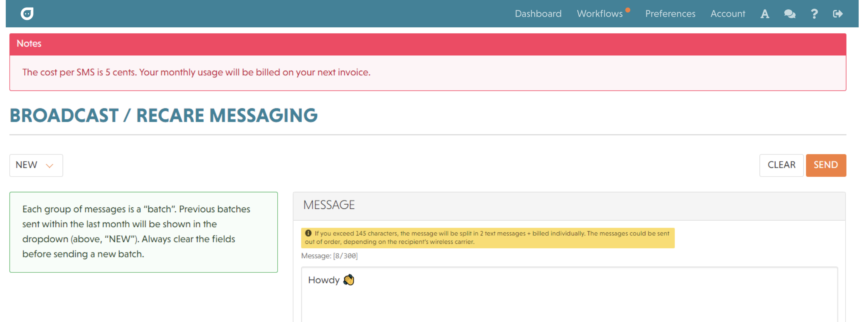Open the Account page
The width and height of the screenshot is (868, 322).
pos(727,14)
